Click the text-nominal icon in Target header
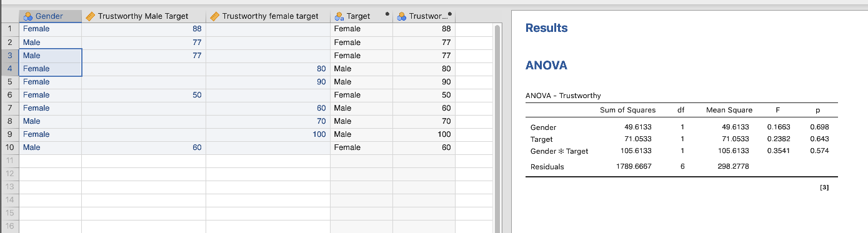Screen dimensions: 868x233 click(x=339, y=16)
